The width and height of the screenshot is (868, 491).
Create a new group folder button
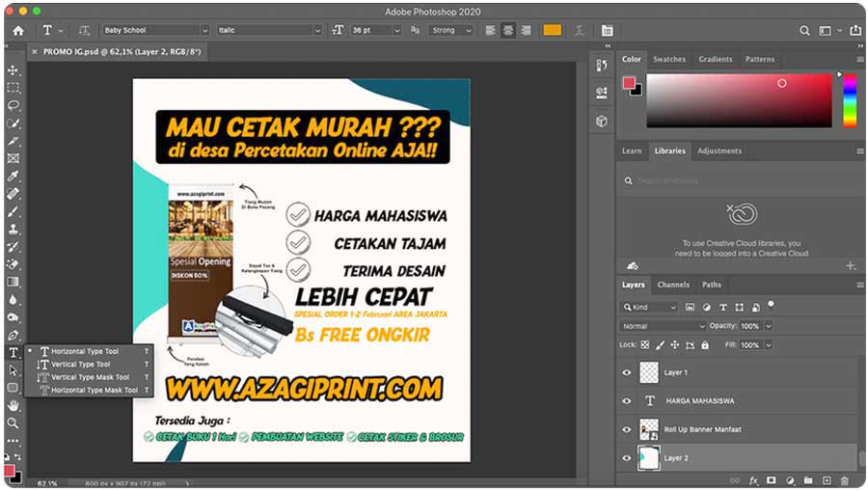pyautogui.click(x=808, y=480)
